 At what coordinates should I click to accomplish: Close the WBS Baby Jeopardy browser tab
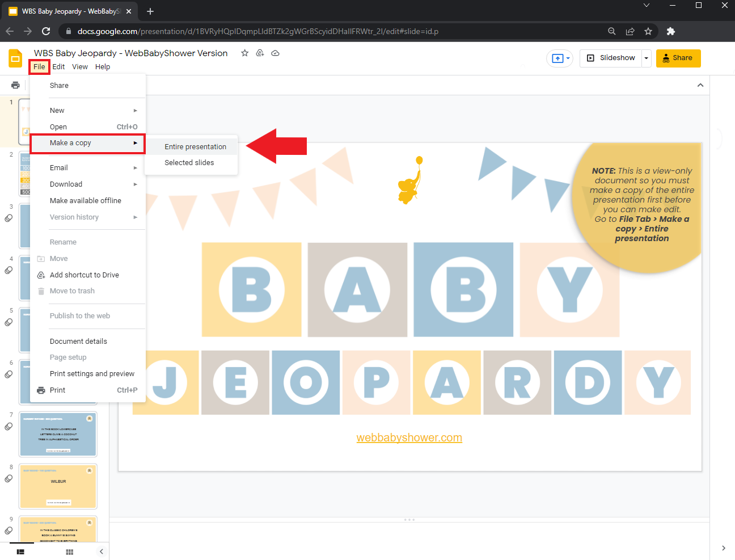(129, 11)
